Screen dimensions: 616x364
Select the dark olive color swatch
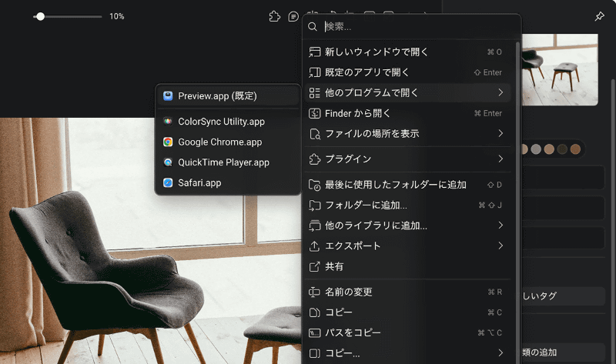[562, 149]
